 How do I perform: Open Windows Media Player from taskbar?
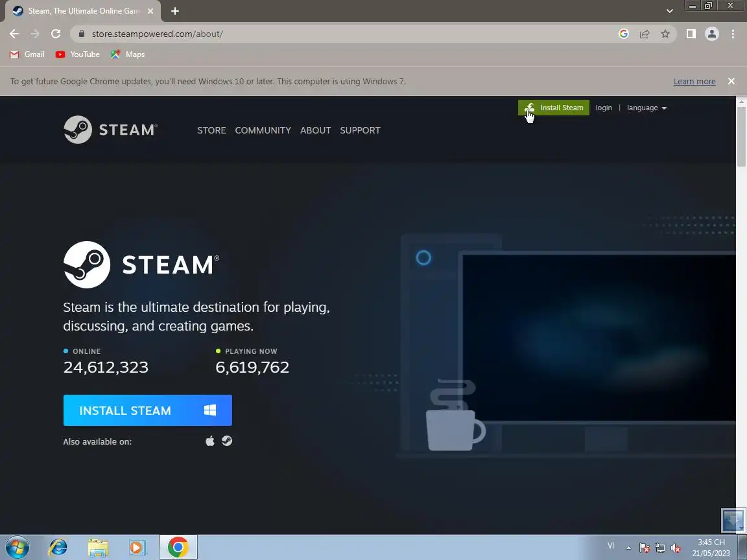(137, 548)
